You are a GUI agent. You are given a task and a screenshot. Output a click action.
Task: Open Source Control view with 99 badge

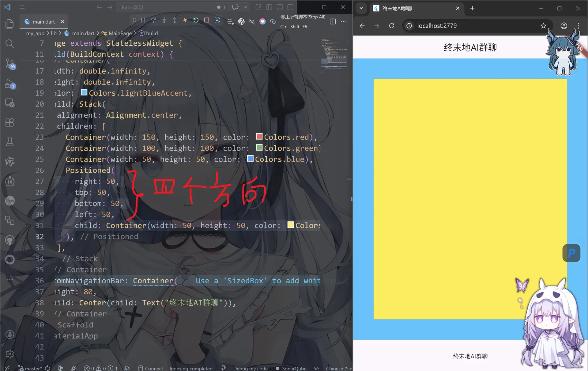click(10, 64)
